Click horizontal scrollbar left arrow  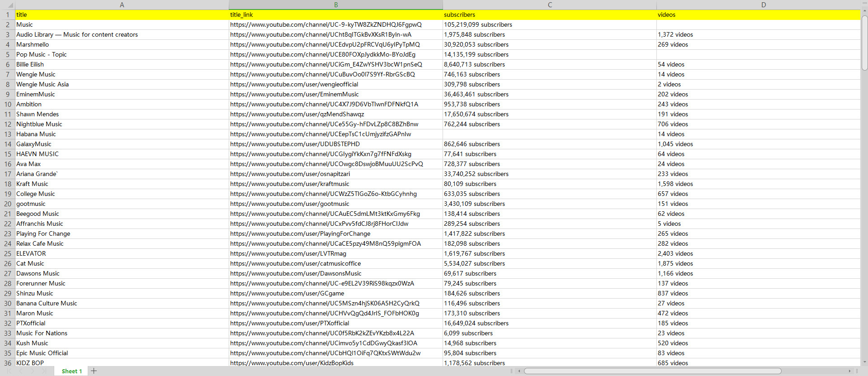click(x=519, y=371)
